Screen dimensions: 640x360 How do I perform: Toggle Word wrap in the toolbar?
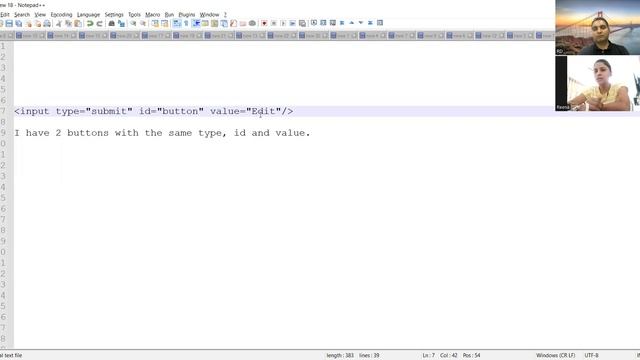click(x=176, y=23)
